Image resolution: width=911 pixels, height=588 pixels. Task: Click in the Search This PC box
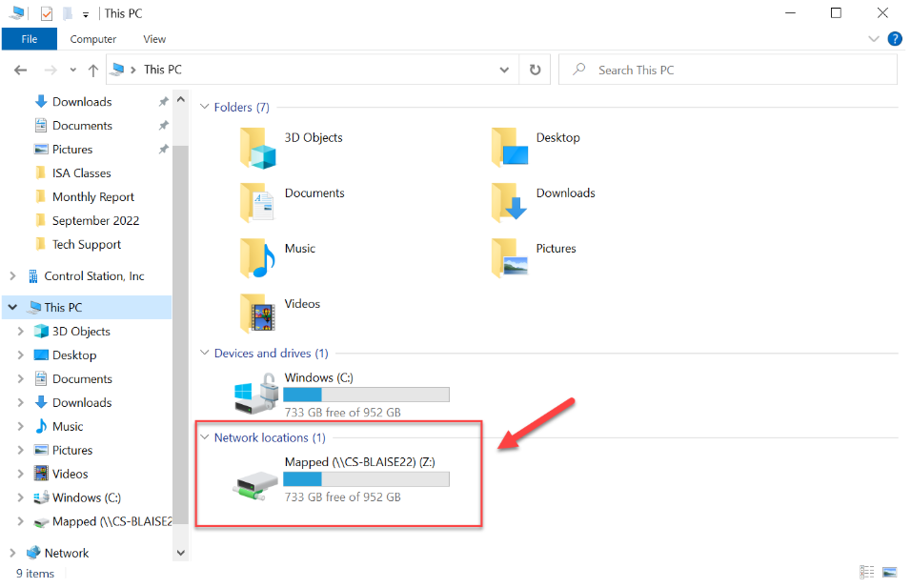click(728, 70)
